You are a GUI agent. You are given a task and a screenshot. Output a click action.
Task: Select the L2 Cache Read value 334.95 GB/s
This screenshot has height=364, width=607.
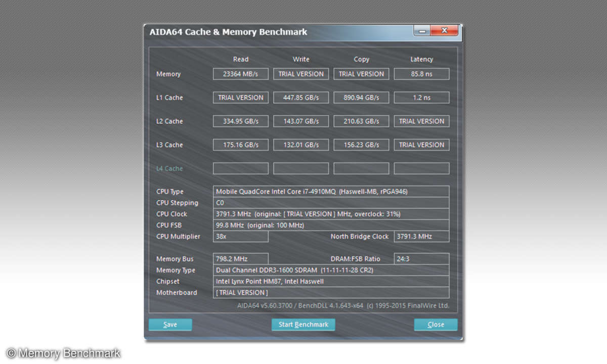(x=241, y=121)
